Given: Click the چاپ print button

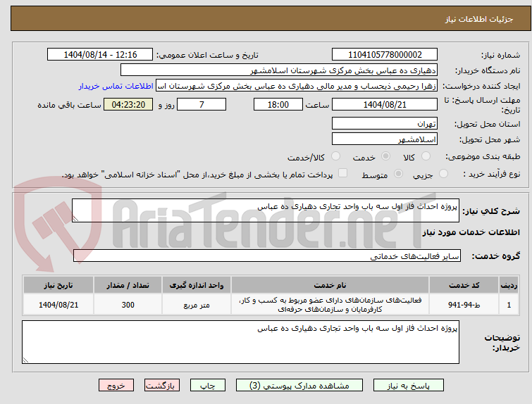Looking at the screenshot, I should 208,386.
